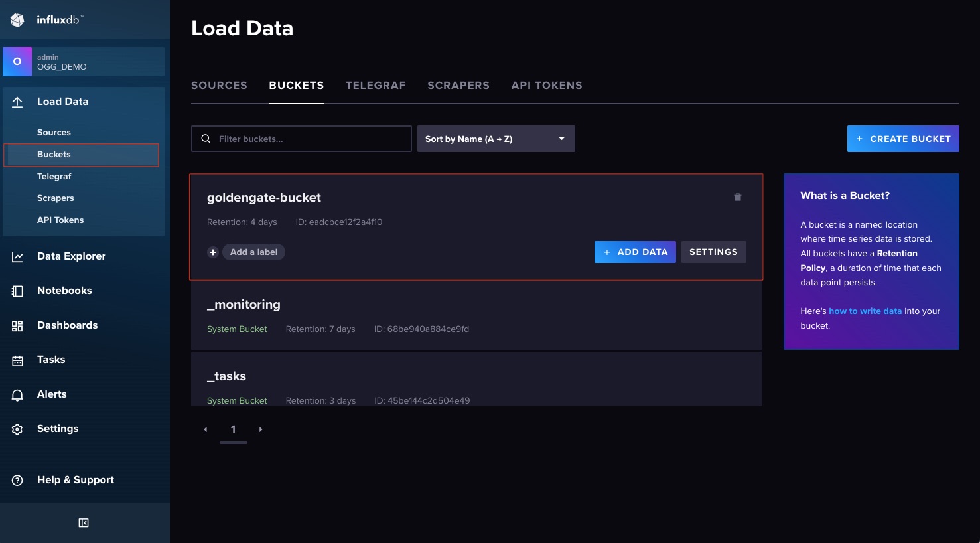This screenshot has height=543, width=980.
Task: Click the InfluxDB logo icon
Action: pos(17,20)
